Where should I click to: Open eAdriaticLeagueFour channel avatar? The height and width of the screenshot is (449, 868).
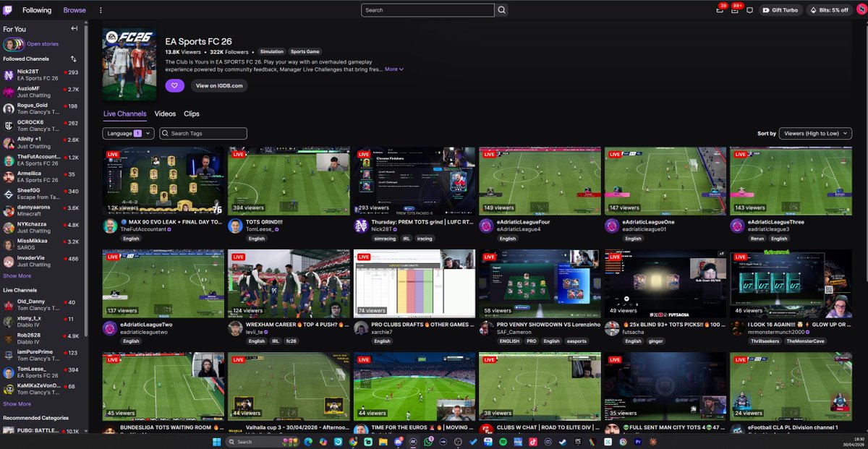coord(487,226)
